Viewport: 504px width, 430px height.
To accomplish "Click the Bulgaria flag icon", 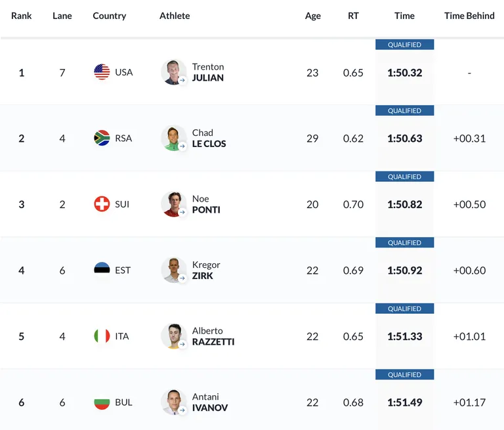I will click(102, 402).
